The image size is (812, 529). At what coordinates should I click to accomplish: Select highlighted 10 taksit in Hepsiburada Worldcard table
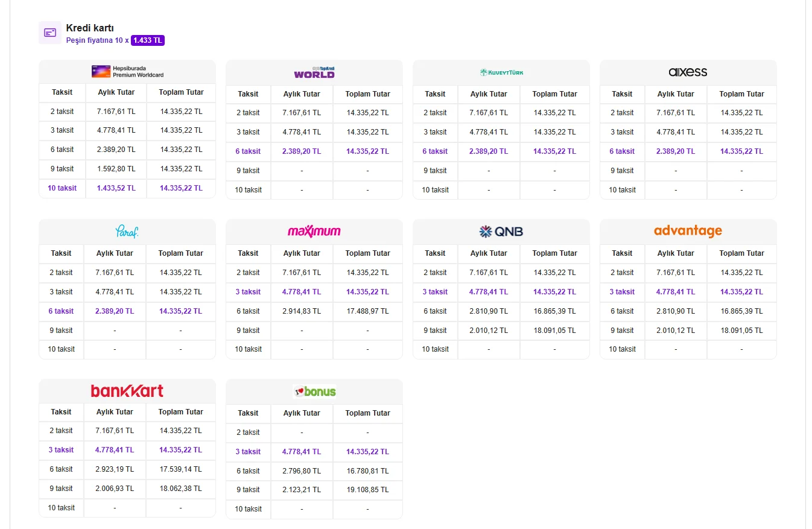(x=62, y=188)
